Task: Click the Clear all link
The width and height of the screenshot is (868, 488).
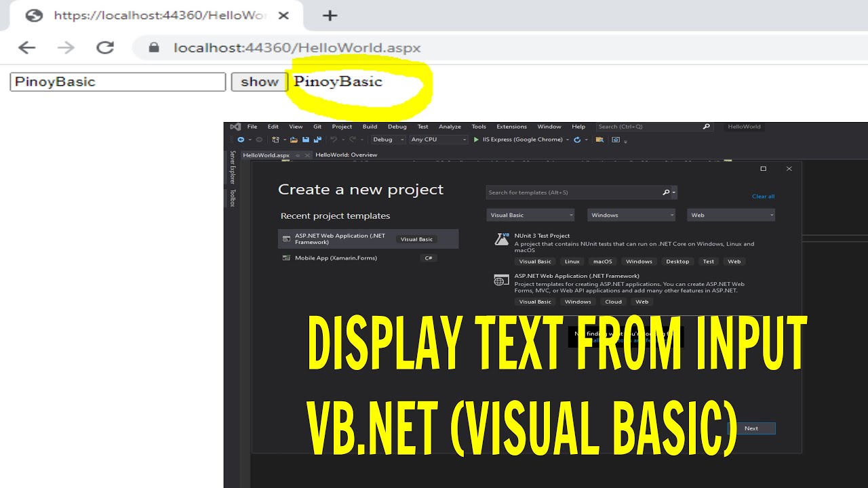Action: point(763,197)
